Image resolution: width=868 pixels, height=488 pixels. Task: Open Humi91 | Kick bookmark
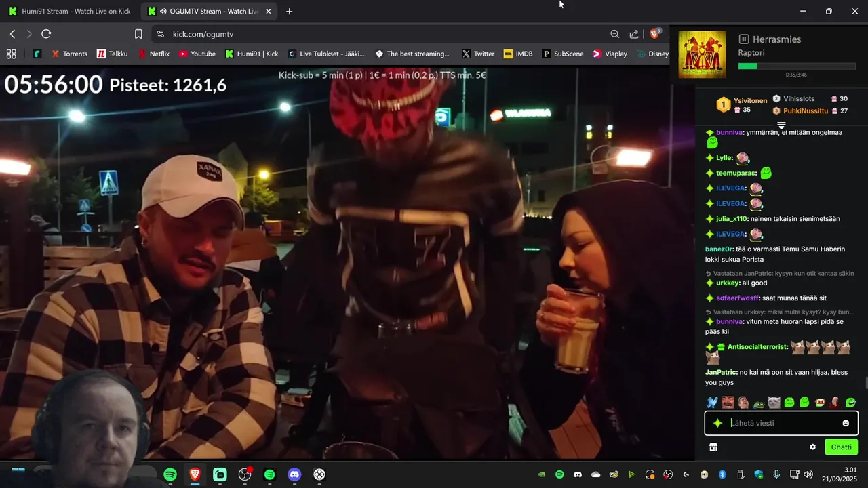[252, 54]
